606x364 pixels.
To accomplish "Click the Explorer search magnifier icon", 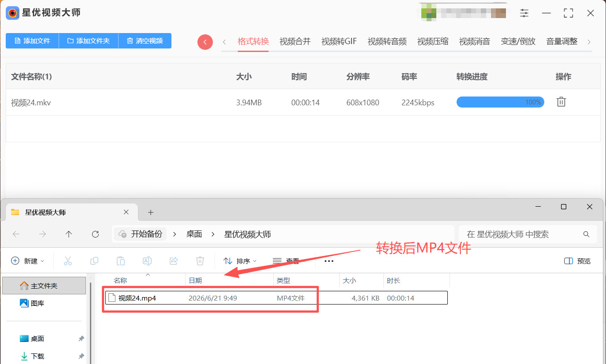I will pyautogui.click(x=586, y=234).
